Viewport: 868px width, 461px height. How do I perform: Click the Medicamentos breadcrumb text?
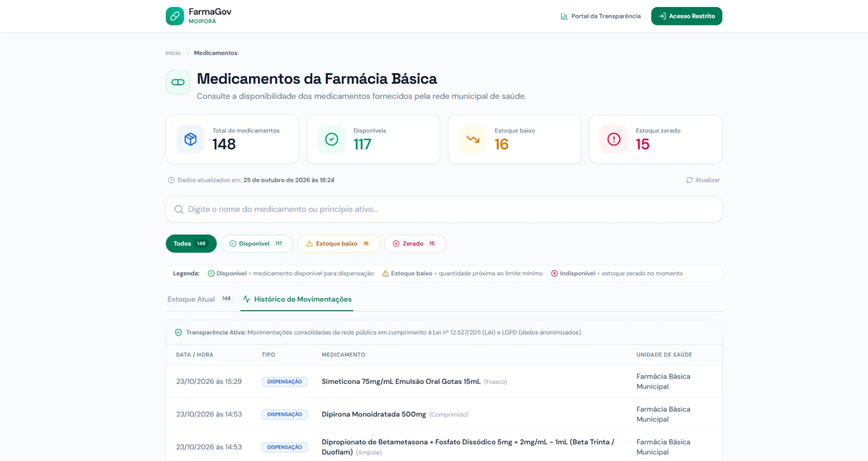pos(215,53)
